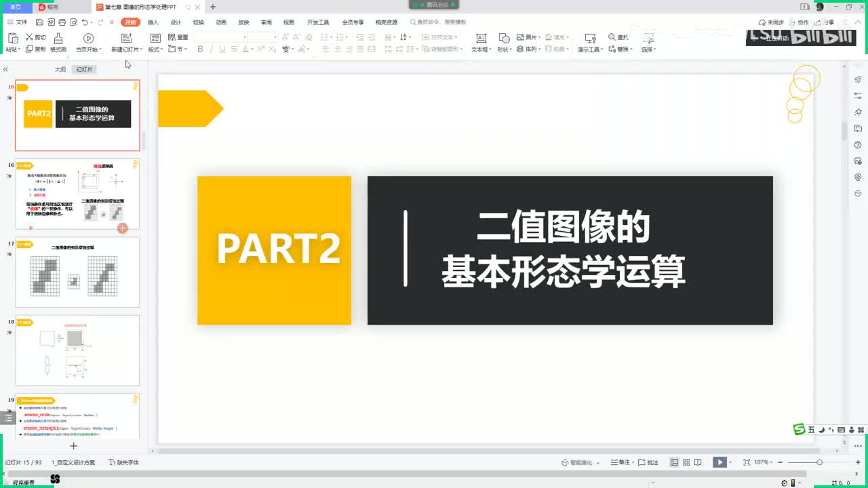
Task: Open the 选择 selection tool dropdown
Action: (648, 42)
